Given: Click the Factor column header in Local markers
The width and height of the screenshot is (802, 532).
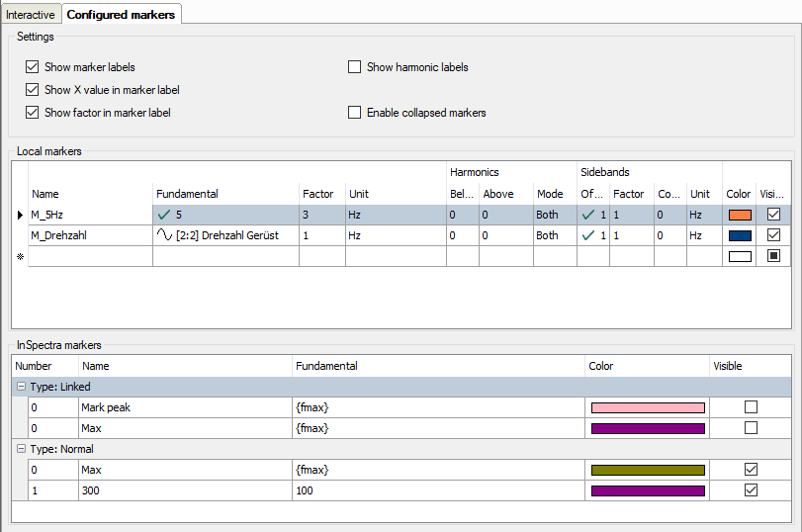Looking at the screenshot, I should (x=317, y=194).
